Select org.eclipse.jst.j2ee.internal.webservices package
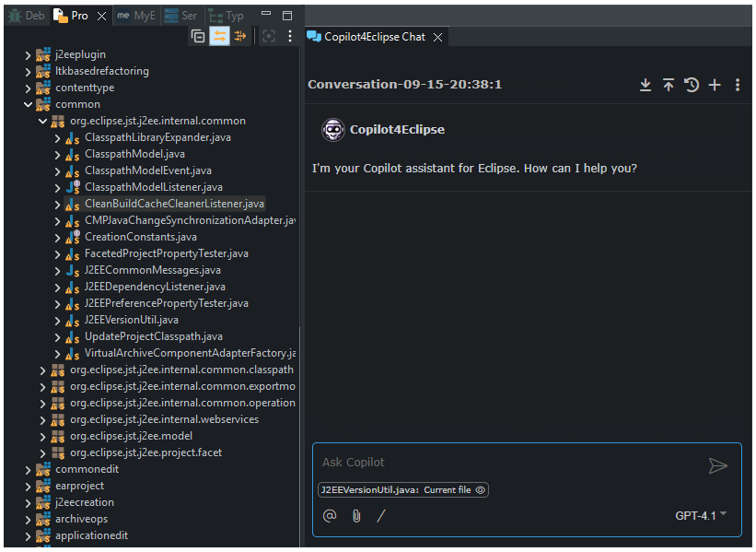The width and height of the screenshot is (756, 552). tap(164, 420)
